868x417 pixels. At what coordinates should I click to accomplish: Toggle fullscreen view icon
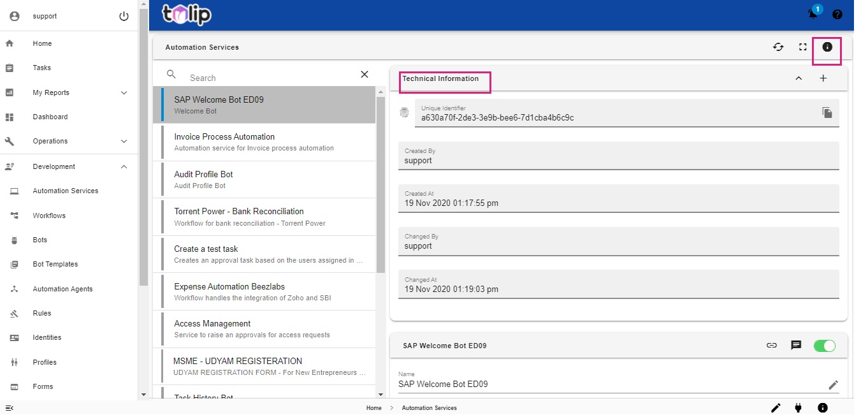coord(803,47)
